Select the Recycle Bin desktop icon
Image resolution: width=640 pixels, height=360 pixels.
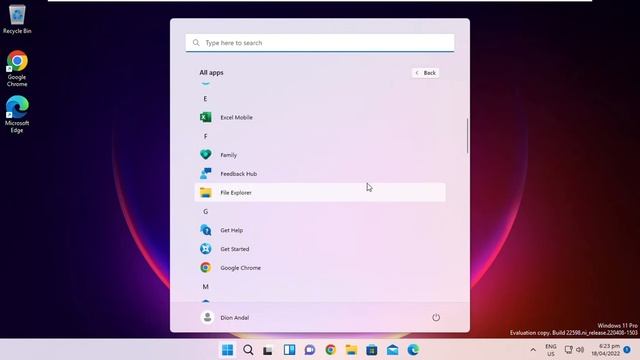(17, 19)
